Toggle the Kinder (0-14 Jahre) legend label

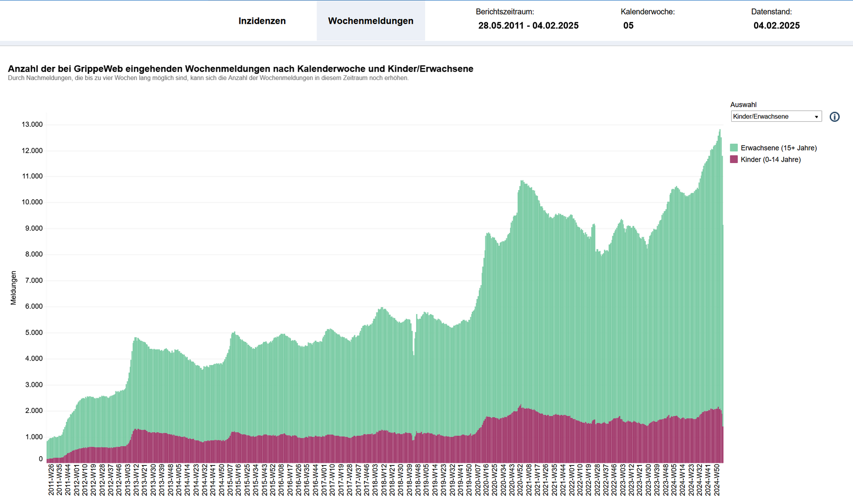pyautogui.click(x=771, y=159)
